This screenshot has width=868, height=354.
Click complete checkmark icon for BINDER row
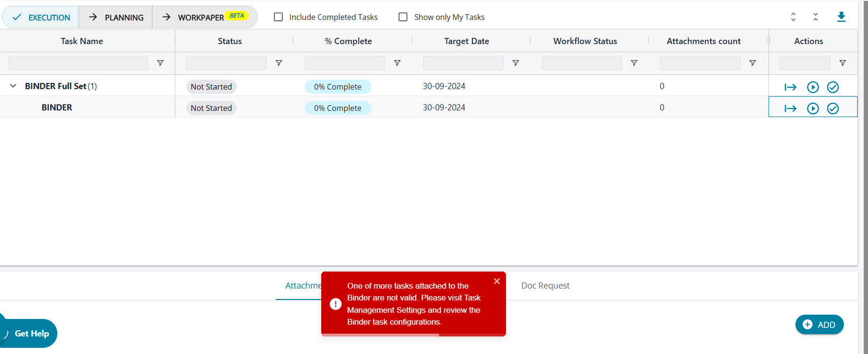[832, 109]
